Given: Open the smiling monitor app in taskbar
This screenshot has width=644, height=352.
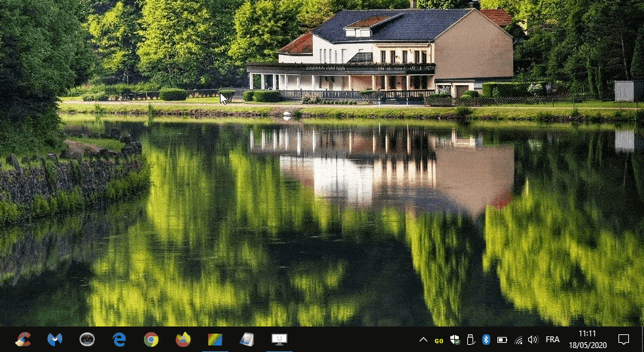Looking at the screenshot, I should coord(279,340).
